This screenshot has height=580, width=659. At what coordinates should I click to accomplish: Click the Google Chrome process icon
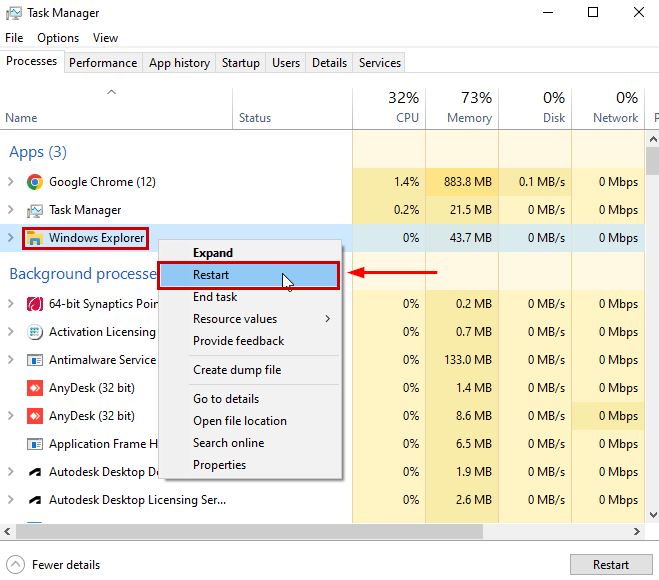pyautogui.click(x=34, y=182)
